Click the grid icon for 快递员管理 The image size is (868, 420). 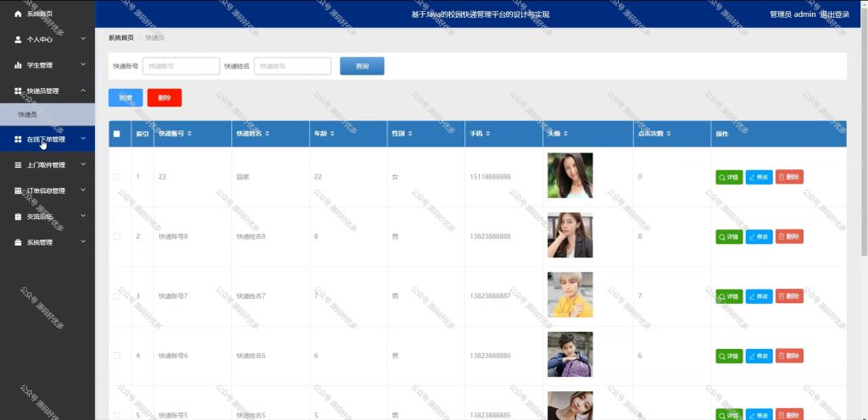tap(18, 91)
